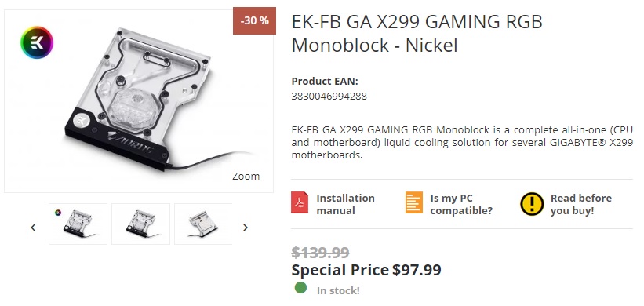This screenshot has width=644, height=306.
Task: Click the green in-stock indicator dot
Action: point(300,288)
